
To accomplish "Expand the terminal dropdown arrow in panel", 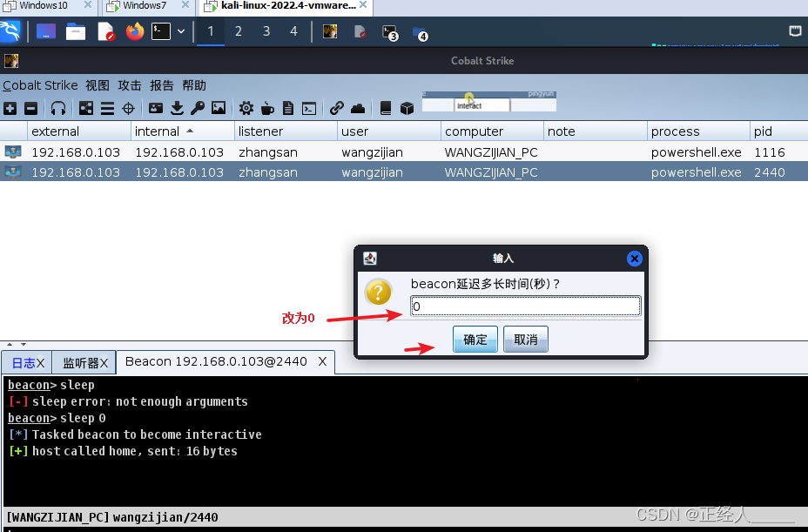I will click(x=181, y=31).
